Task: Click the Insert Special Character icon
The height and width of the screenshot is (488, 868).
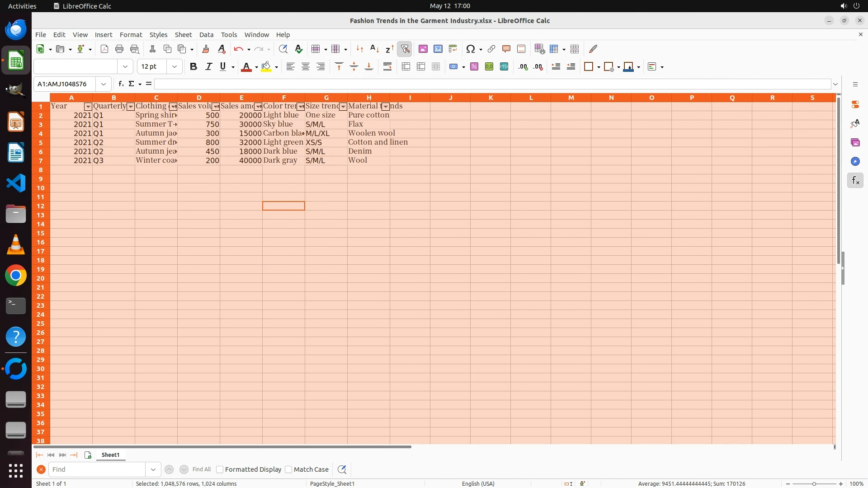Action: click(x=470, y=49)
